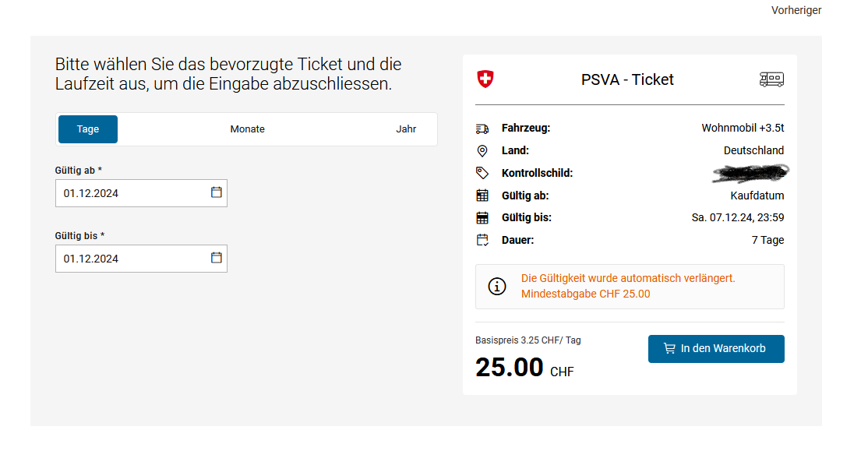Image resolution: width=868 pixels, height=451 pixels.
Task: Add ticket via In den Warenkorb button
Action: click(x=716, y=349)
